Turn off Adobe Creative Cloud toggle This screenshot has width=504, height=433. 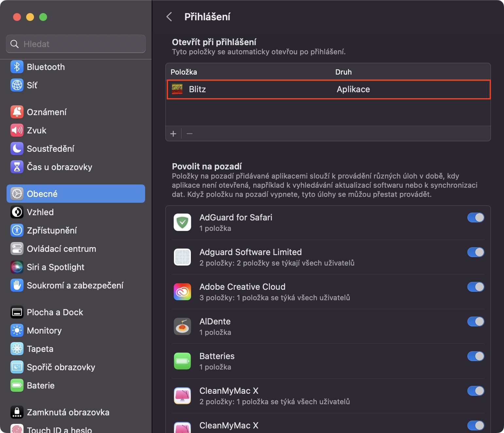click(476, 287)
